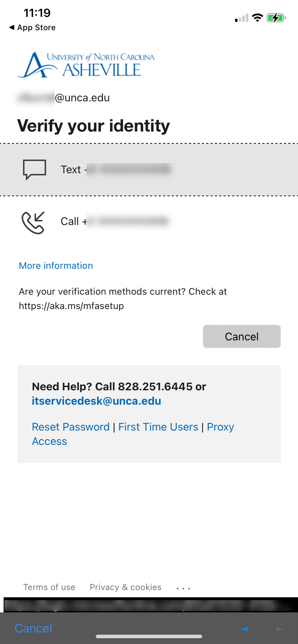Image resolution: width=298 pixels, height=644 pixels.
Task: Email itservicedesk@unca.edu link
Action: (x=96, y=401)
